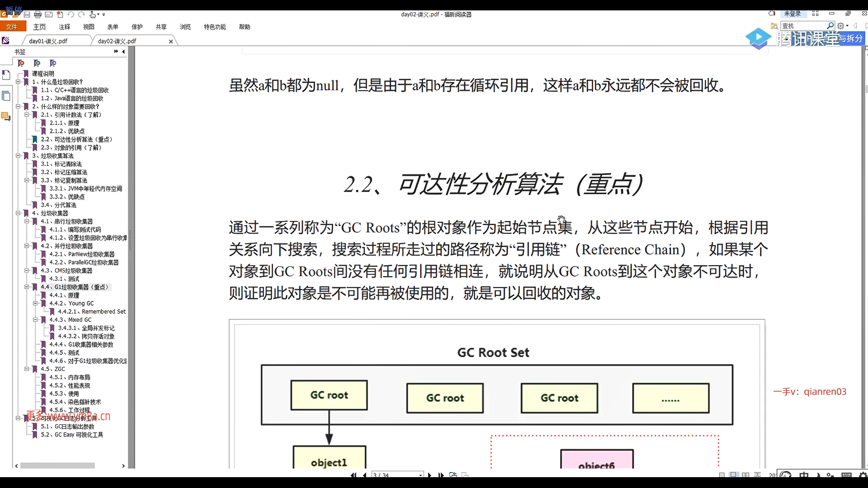Click the add new bookmark icon
The image size is (868, 488).
click(37, 63)
